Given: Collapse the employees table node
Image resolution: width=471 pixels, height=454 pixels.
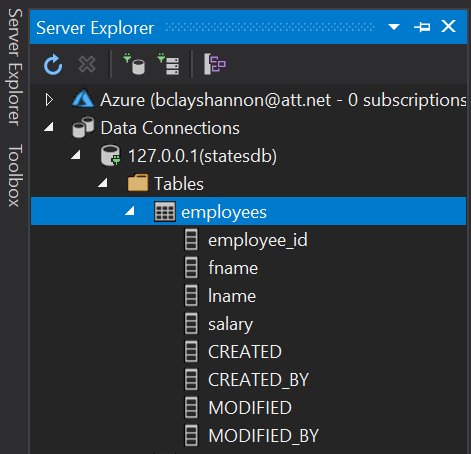Looking at the screenshot, I should pos(130,211).
